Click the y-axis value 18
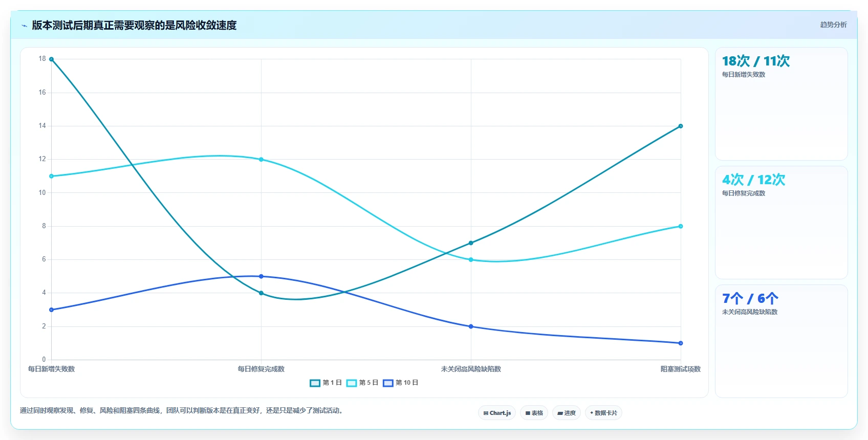868x440 pixels. coord(42,59)
